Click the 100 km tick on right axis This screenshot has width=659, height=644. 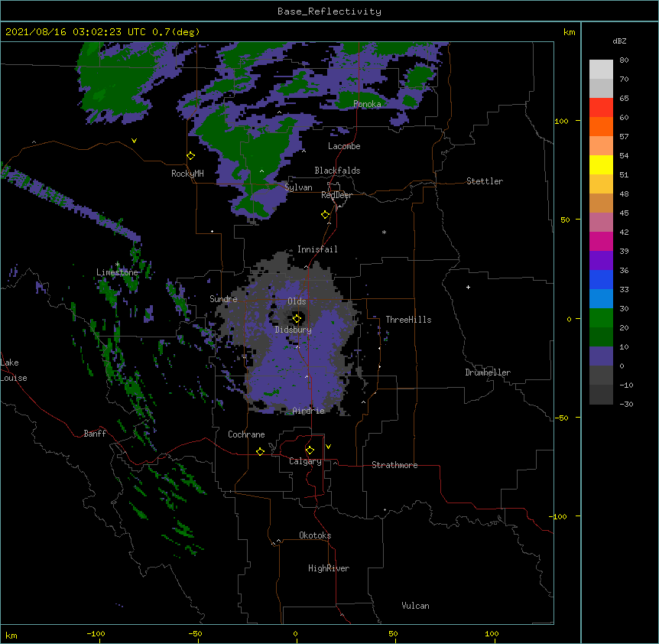point(562,121)
